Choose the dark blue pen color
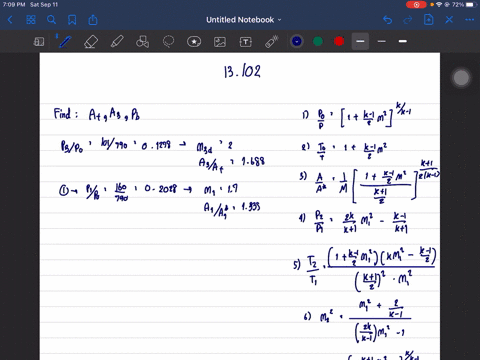 (x=297, y=41)
